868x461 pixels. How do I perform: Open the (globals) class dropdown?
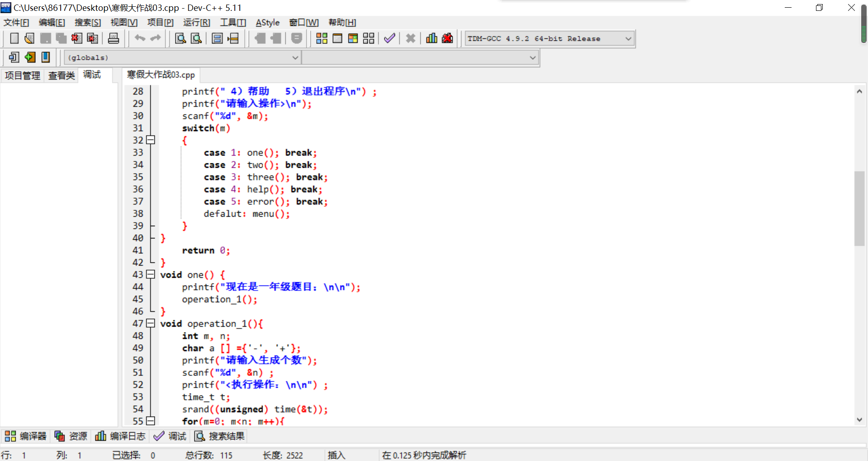[x=182, y=57]
